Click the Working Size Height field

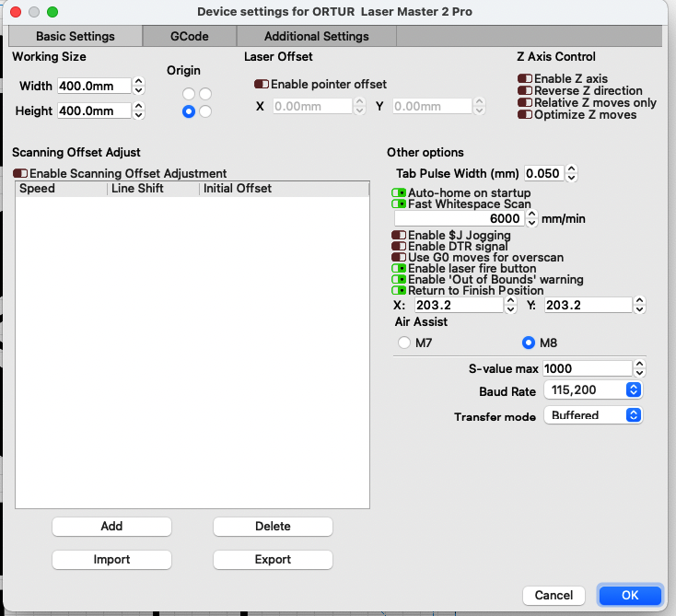tap(94, 110)
